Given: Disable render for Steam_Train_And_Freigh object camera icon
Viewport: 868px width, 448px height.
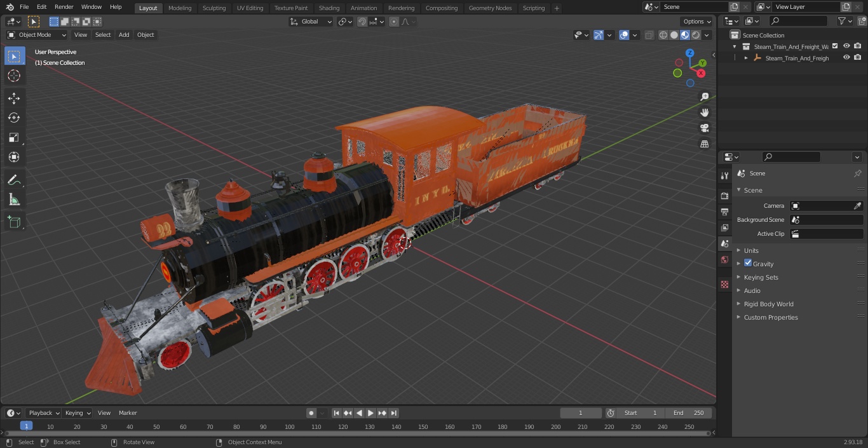Looking at the screenshot, I should coord(858,57).
